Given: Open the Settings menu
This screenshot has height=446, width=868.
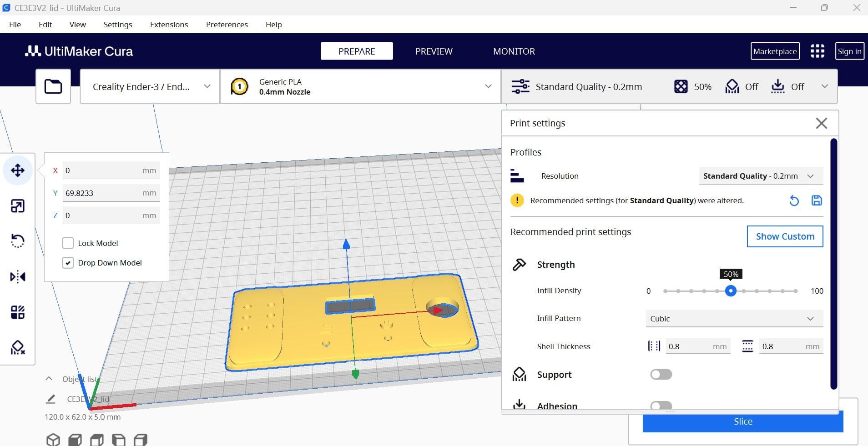Looking at the screenshot, I should 118,25.
